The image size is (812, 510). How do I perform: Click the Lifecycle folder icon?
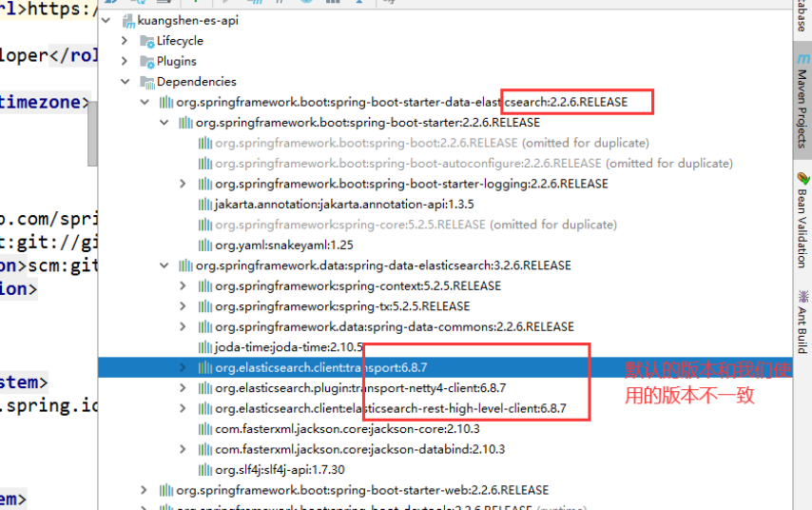tap(146, 41)
